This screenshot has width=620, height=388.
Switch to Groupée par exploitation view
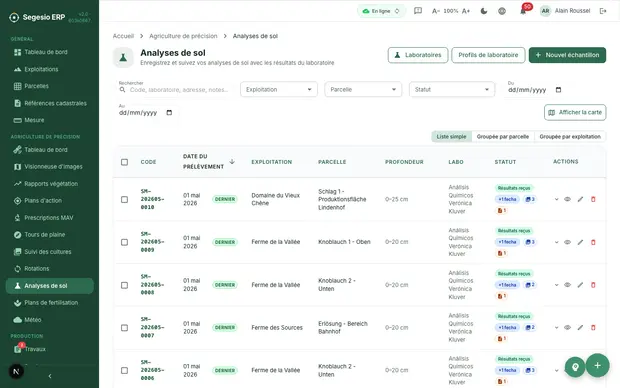(x=570, y=136)
